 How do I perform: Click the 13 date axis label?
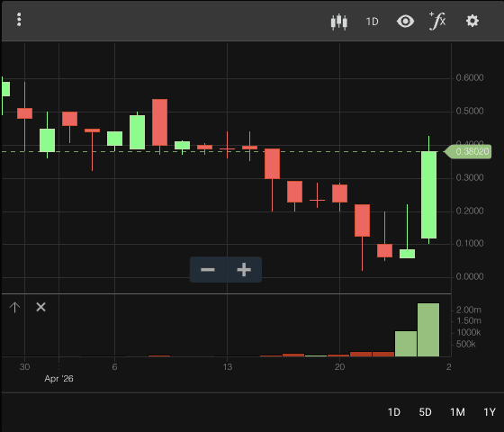click(228, 367)
